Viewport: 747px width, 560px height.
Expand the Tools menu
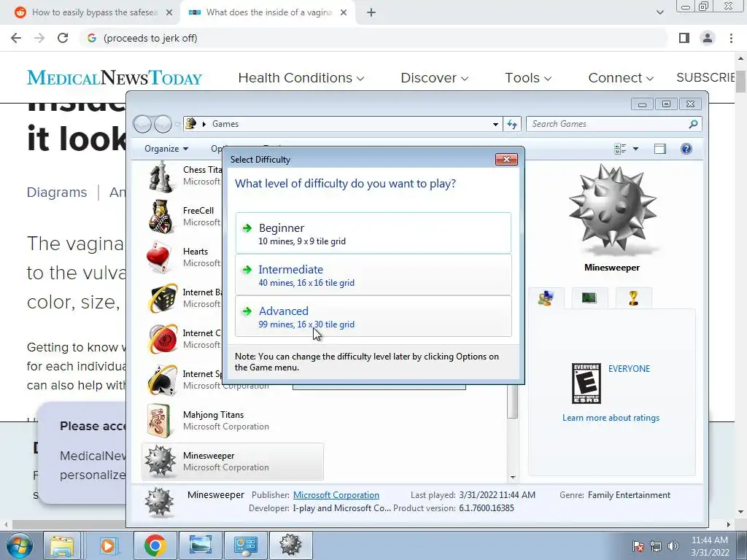(528, 77)
